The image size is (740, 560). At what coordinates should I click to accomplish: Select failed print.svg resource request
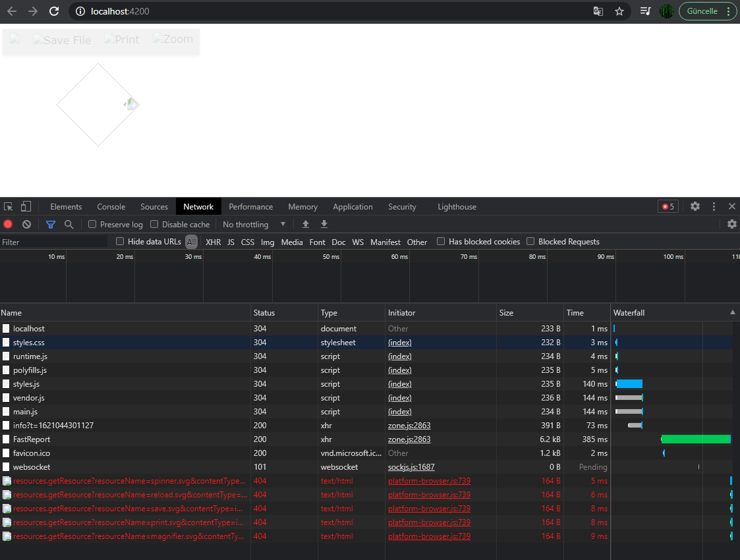pyautogui.click(x=366, y=522)
